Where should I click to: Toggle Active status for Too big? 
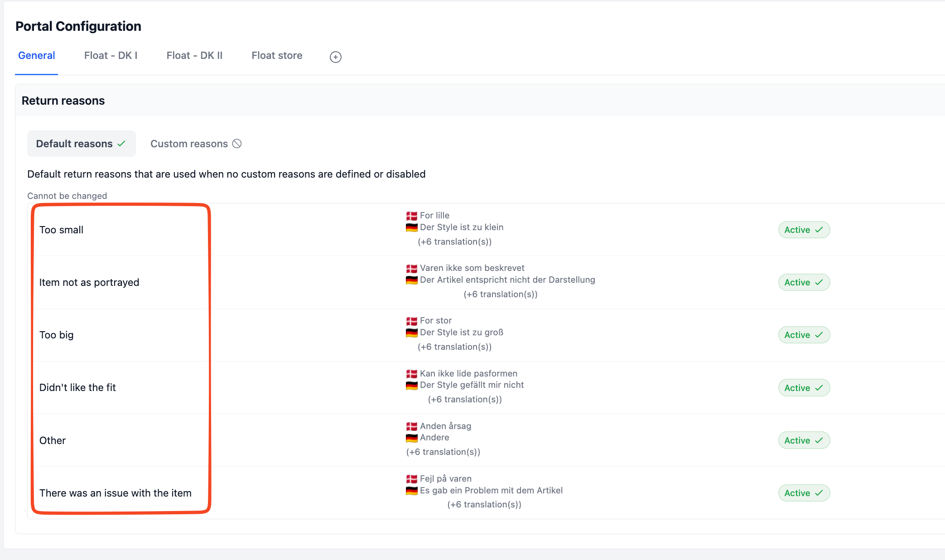tap(804, 335)
